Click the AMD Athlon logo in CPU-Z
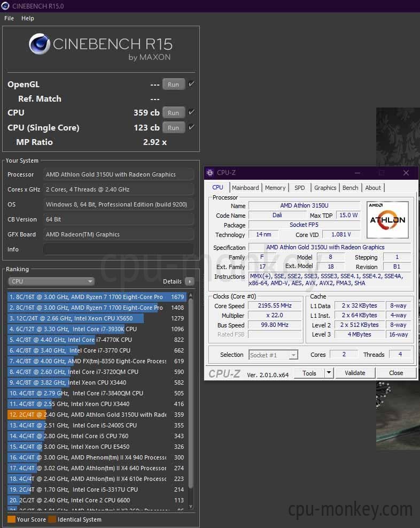This screenshot has width=420, height=528. [x=388, y=219]
